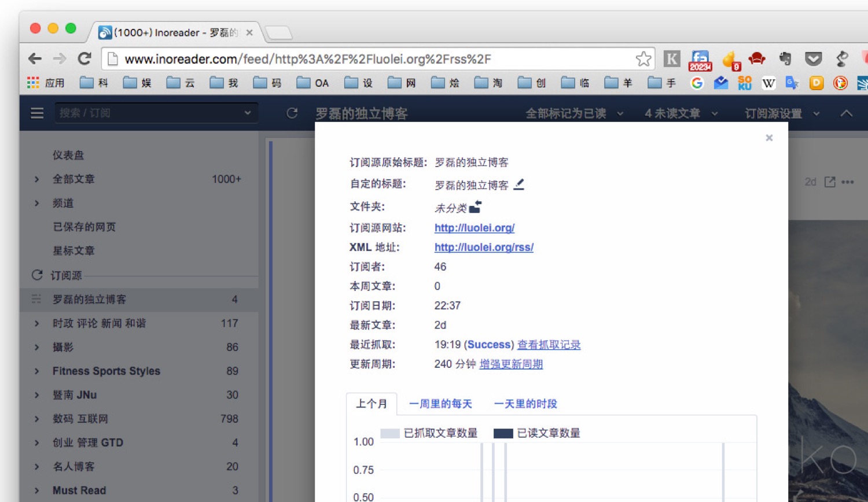Open the 全部标记为已读 dropdown arrow
The height and width of the screenshot is (502, 868).
tap(620, 114)
